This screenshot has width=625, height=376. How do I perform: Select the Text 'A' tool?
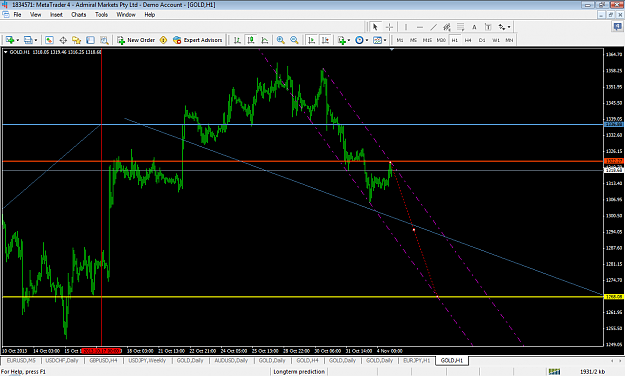pyautogui.click(x=474, y=27)
